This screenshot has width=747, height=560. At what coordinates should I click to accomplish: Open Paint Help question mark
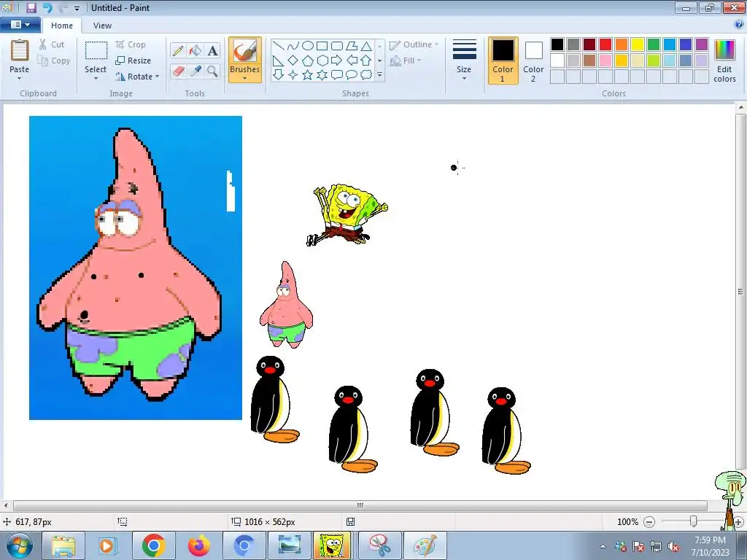click(x=739, y=24)
